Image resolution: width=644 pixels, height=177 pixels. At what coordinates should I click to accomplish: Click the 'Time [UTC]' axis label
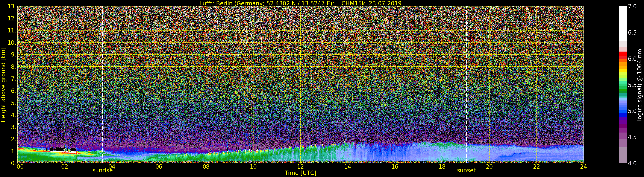click(x=300, y=173)
